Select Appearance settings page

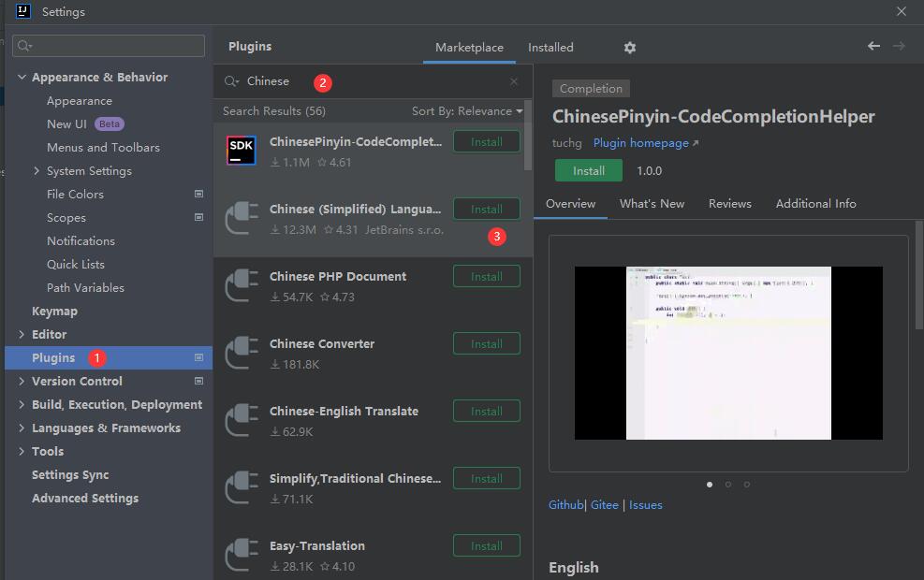coord(80,101)
